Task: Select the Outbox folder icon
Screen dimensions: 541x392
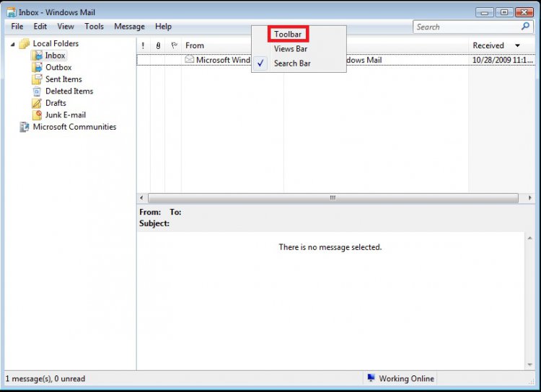Action: (37, 67)
